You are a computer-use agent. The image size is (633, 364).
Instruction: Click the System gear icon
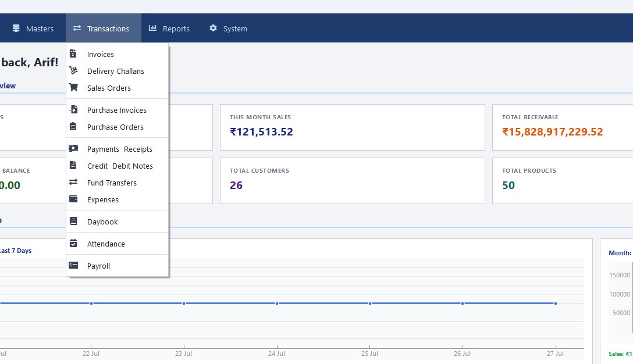[213, 28]
